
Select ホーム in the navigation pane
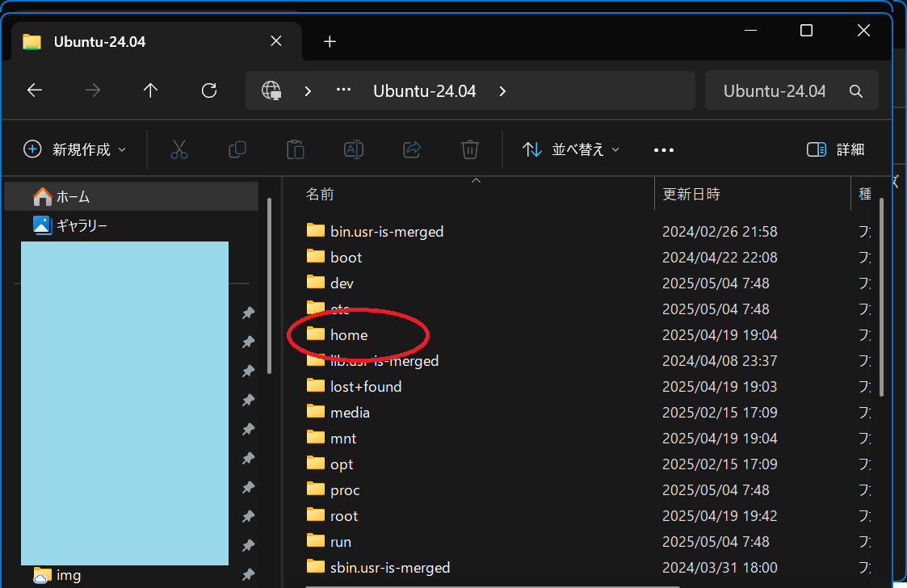[x=132, y=197]
